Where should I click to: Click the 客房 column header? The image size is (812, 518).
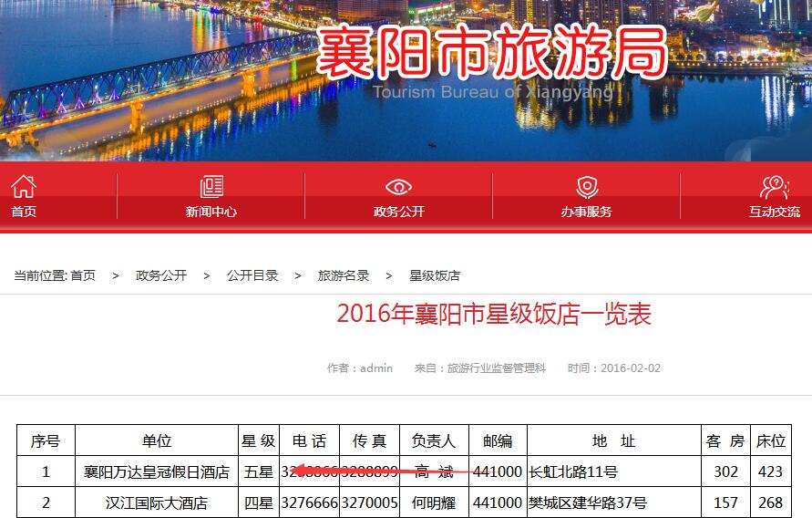coord(725,440)
